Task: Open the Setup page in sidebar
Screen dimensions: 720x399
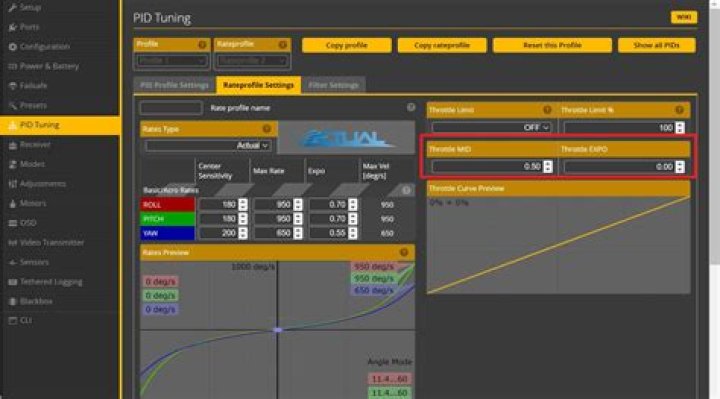Action: coord(30,7)
